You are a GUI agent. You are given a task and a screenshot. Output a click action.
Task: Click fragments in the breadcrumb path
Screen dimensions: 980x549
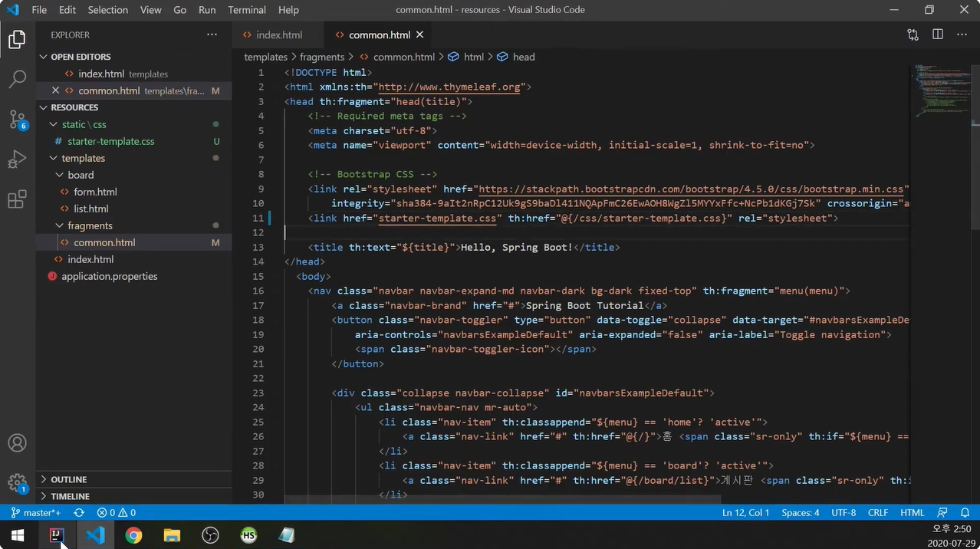tap(322, 57)
